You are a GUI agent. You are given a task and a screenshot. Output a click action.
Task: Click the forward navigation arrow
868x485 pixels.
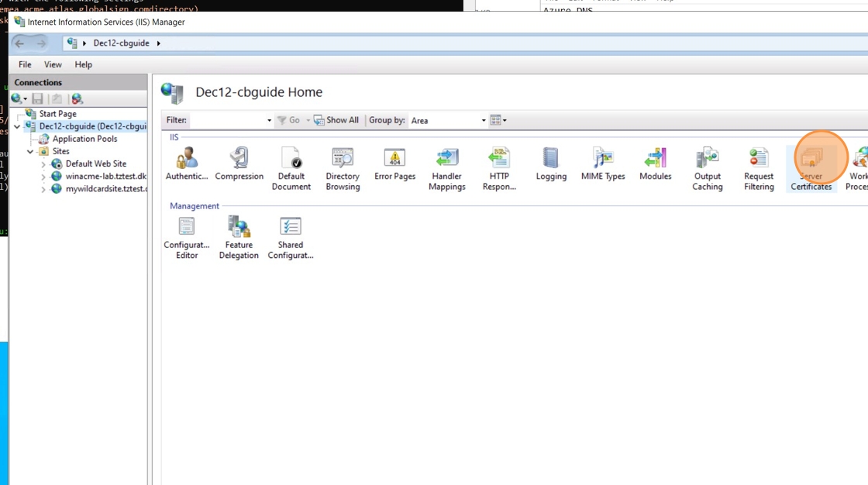(41, 43)
